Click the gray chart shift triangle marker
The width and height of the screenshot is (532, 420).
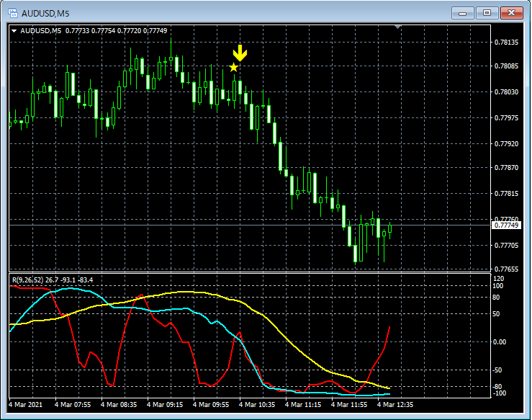coord(397,27)
